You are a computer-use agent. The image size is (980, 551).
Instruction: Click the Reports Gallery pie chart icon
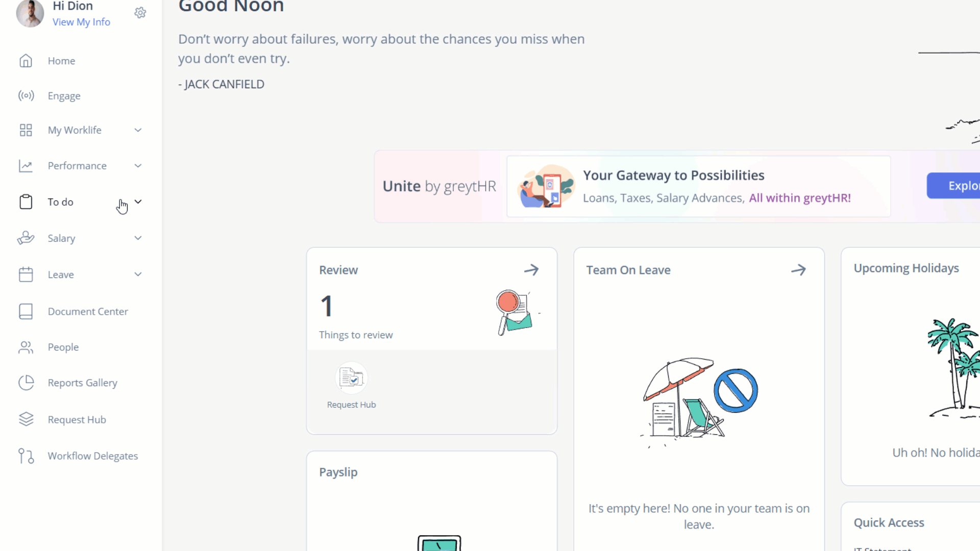[26, 383]
